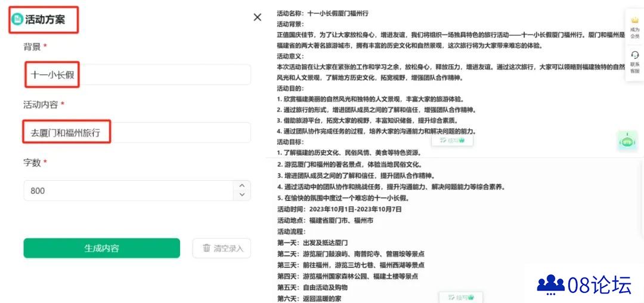Click the 活动目标： heading text
This screenshot has height=303, width=644.
pyautogui.click(x=290, y=142)
